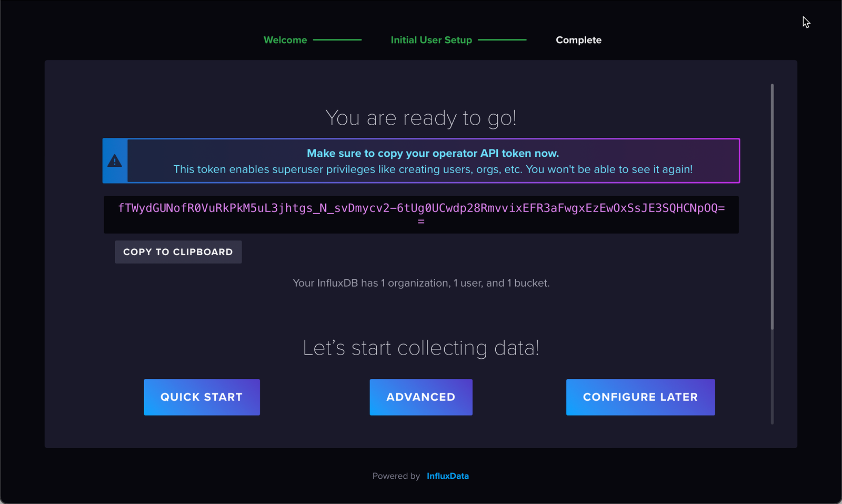This screenshot has height=504, width=842.
Task: Open the InfluxData link in footer
Action: point(447,476)
